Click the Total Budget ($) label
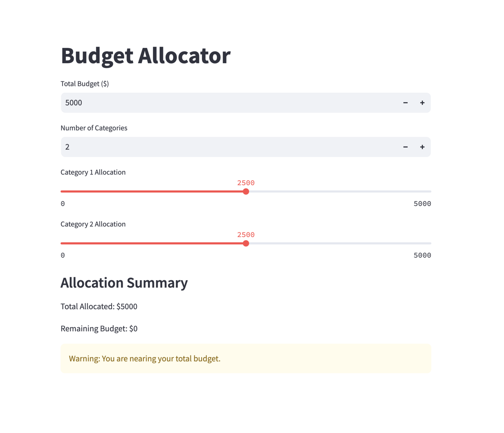 [85, 84]
